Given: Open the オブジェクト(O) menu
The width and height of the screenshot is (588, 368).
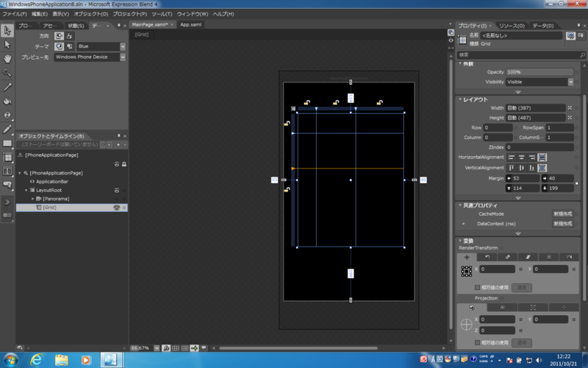Looking at the screenshot, I should [91, 14].
